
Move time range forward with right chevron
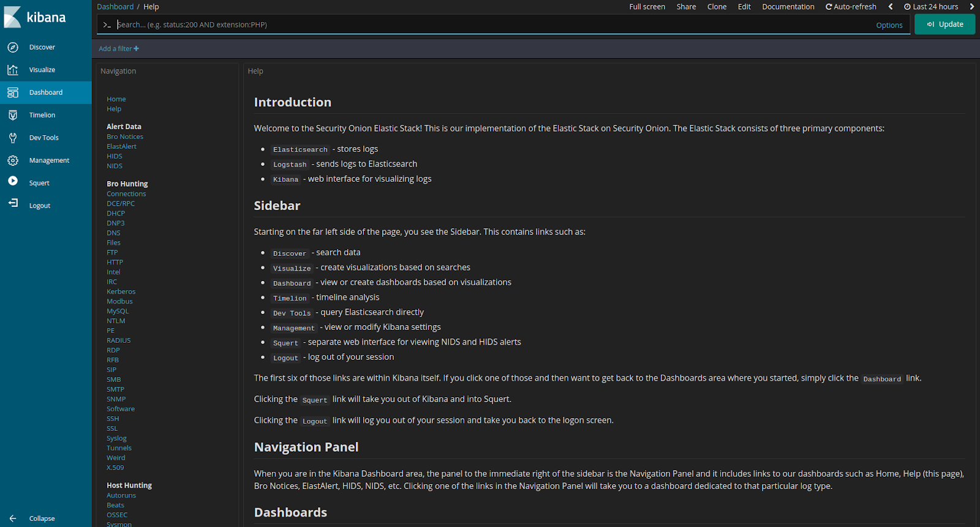tap(971, 7)
